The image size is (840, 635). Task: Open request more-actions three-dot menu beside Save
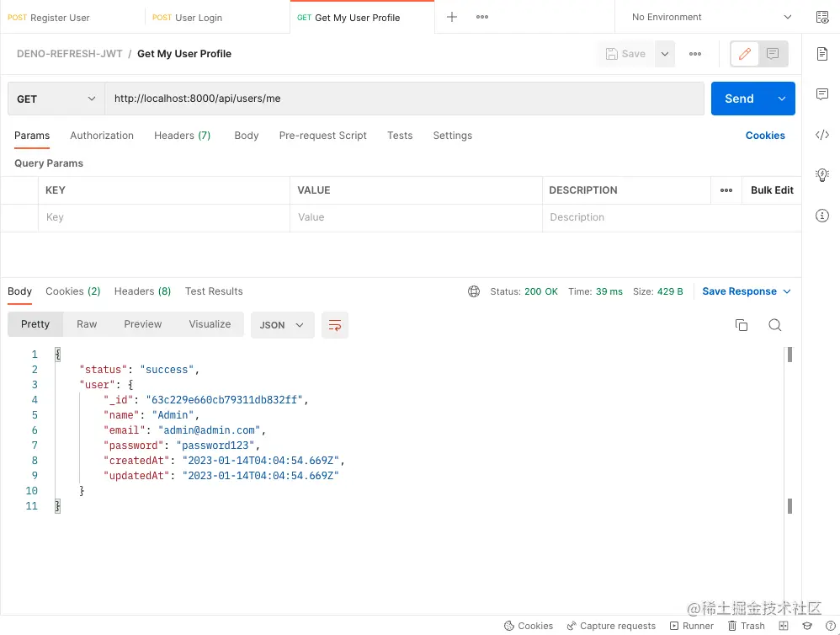695,54
